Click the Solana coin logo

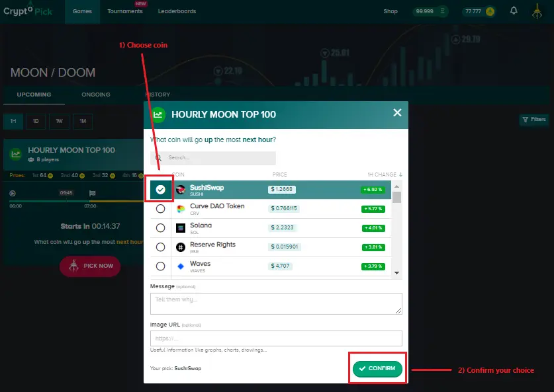(181, 228)
